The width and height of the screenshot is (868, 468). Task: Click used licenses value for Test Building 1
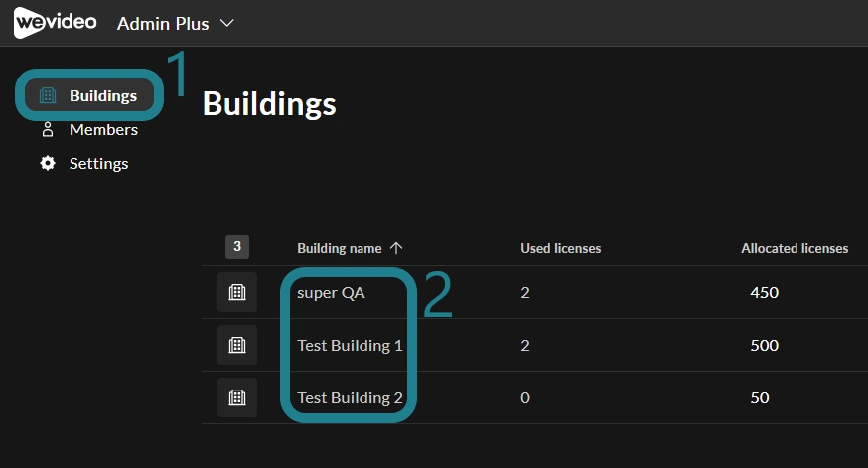pos(525,345)
